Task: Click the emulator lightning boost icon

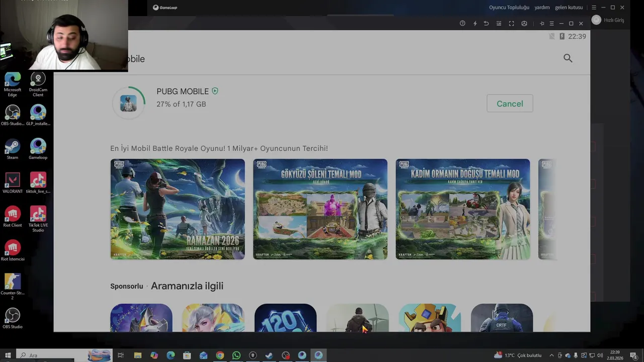Action: point(475,24)
